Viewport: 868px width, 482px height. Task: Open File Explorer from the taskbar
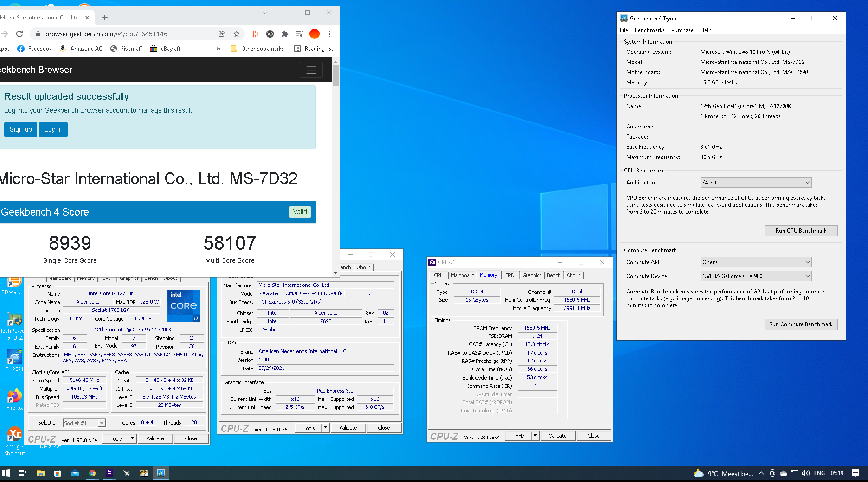click(41, 473)
